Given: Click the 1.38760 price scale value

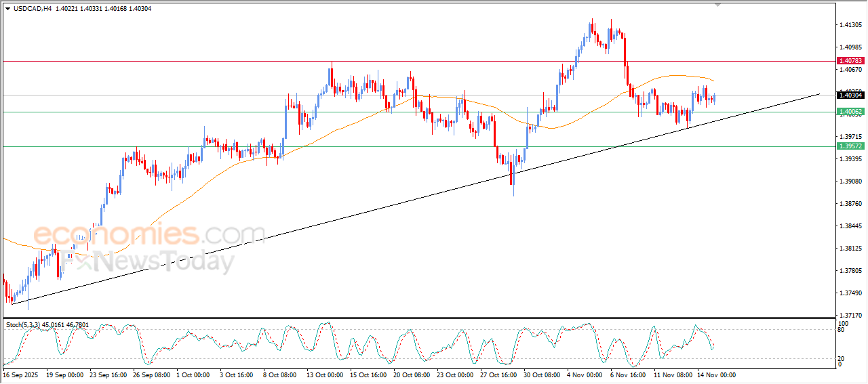Looking at the screenshot, I should (850, 204).
